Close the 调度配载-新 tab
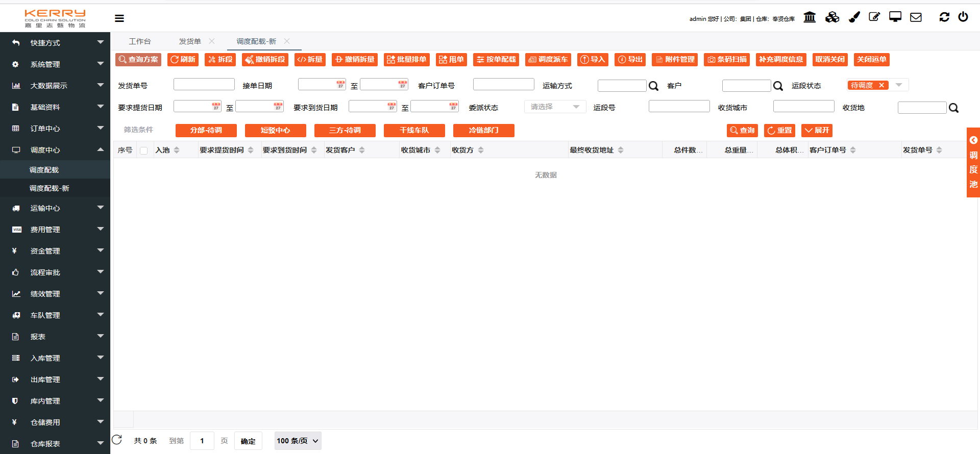Viewport: 980px width, 454px height. pos(287,41)
